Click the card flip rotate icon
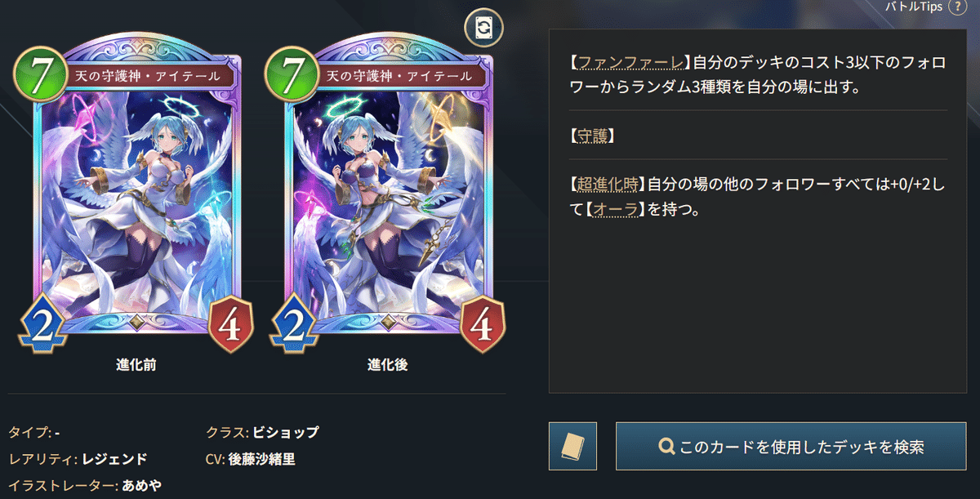980x499 pixels. (483, 29)
